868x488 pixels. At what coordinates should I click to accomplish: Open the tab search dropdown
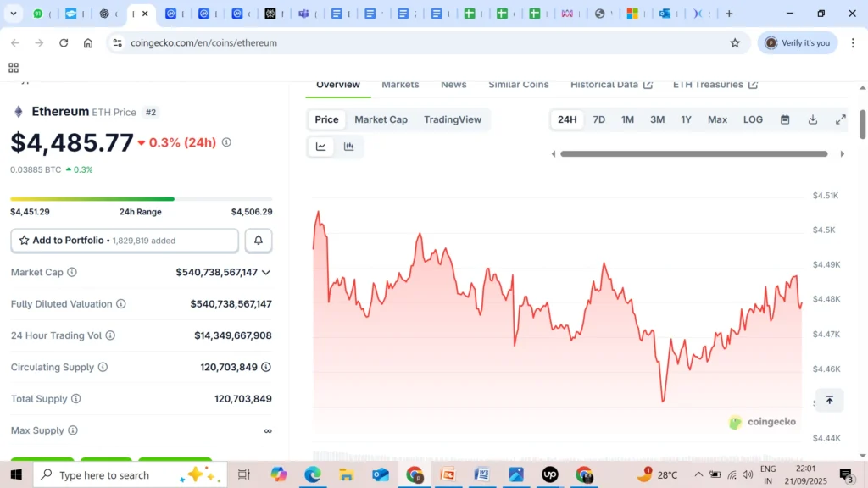coord(14,14)
